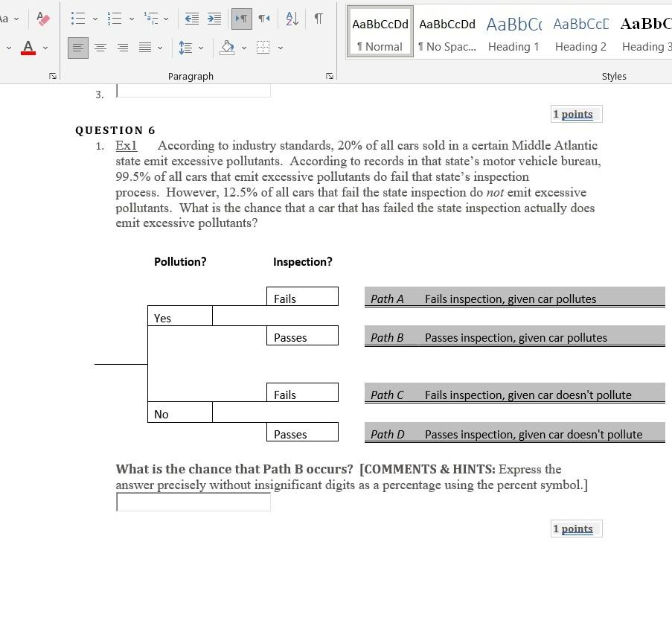Toggle left-to-right text direction

click(242, 19)
